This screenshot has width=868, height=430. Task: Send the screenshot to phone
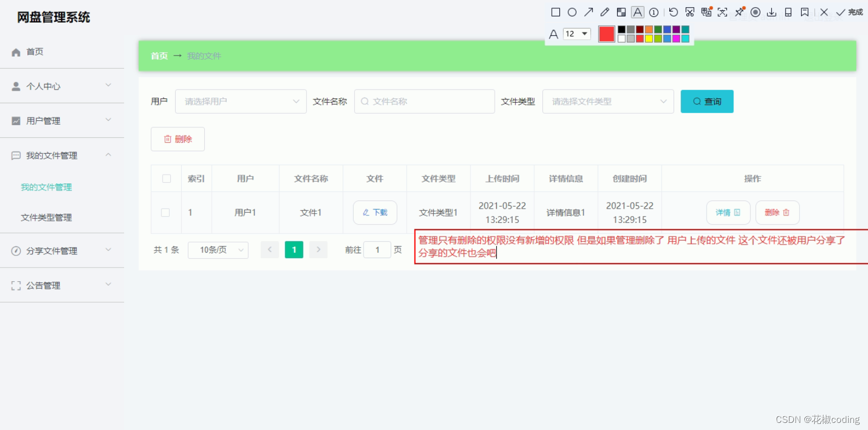coord(788,12)
